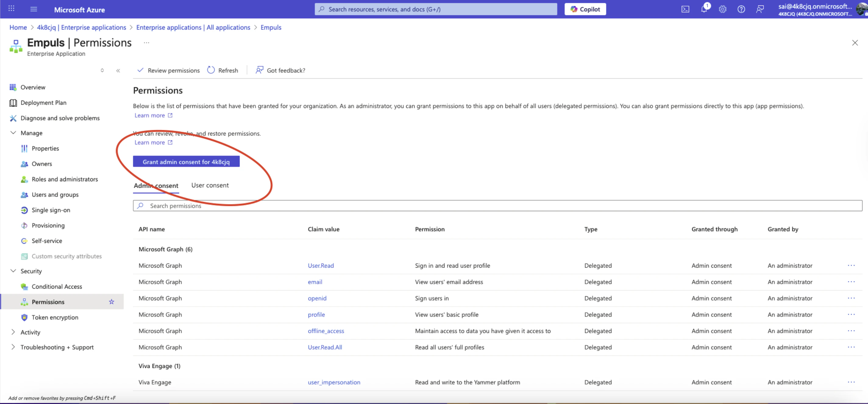Open Cloud Shell icon in top bar
The width and height of the screenshot is (868, 404).
(x=685, y=9)
